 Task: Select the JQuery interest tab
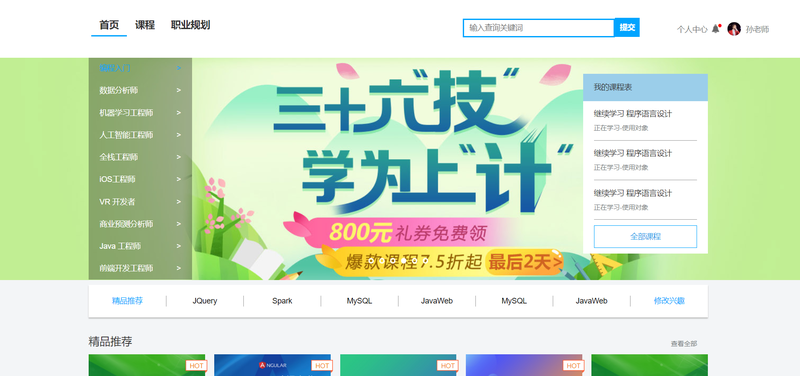pos(205,301)
